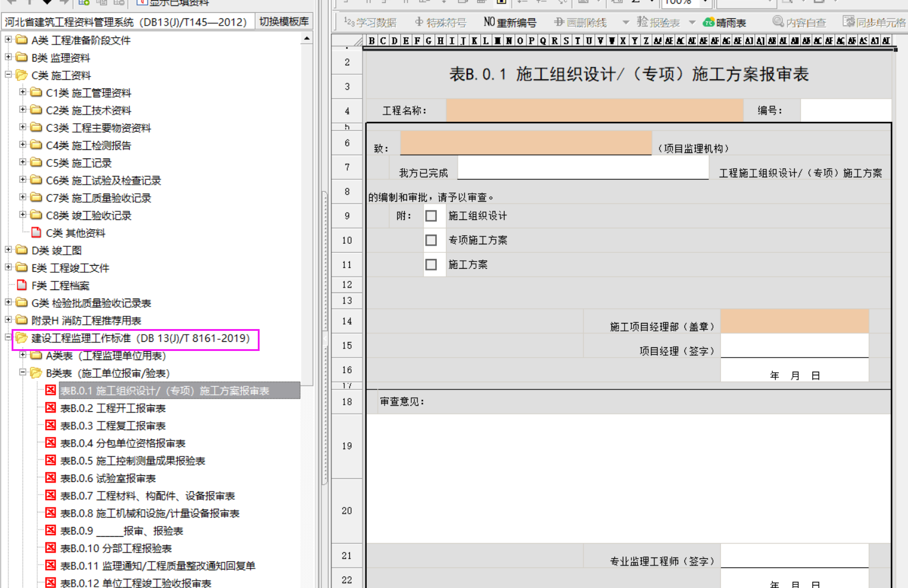Screen dimensions: 908x588
Task: Click the 工程名称 orange input field
Action: click(594, 110)
